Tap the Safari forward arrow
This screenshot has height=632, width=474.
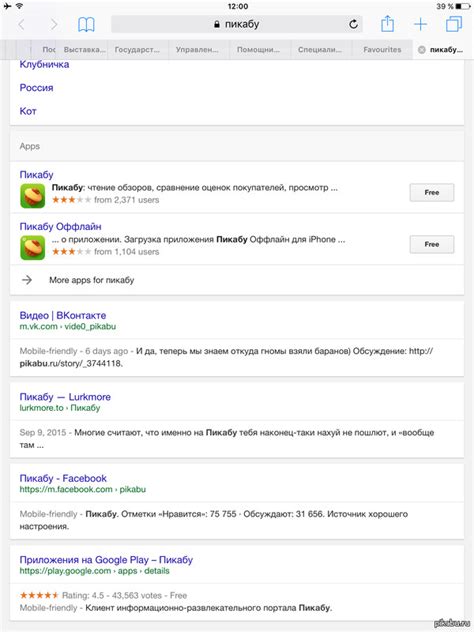(x=54, y=25)
